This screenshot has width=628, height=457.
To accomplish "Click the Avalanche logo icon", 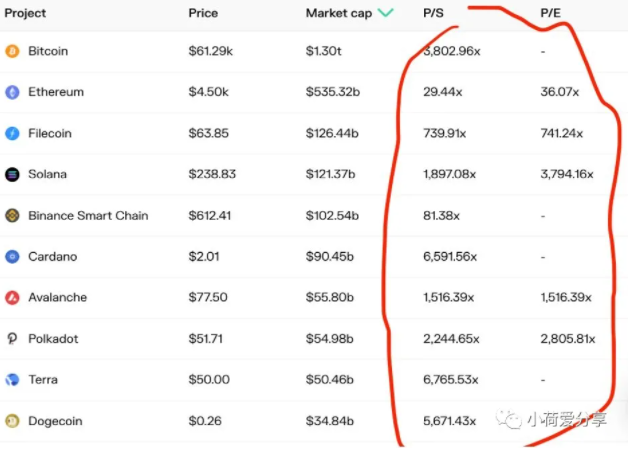I will pyautogui.click(x=12, y=298).
